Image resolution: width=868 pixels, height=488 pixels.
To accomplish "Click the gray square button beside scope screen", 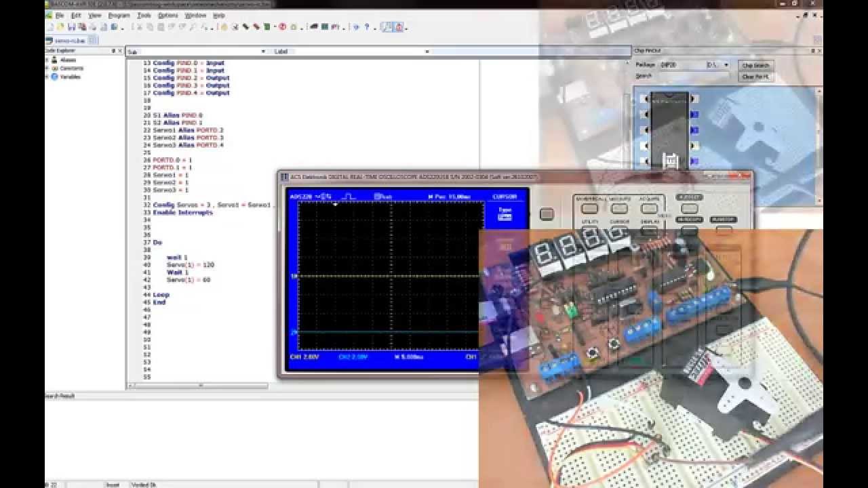I will pos(547,215).
